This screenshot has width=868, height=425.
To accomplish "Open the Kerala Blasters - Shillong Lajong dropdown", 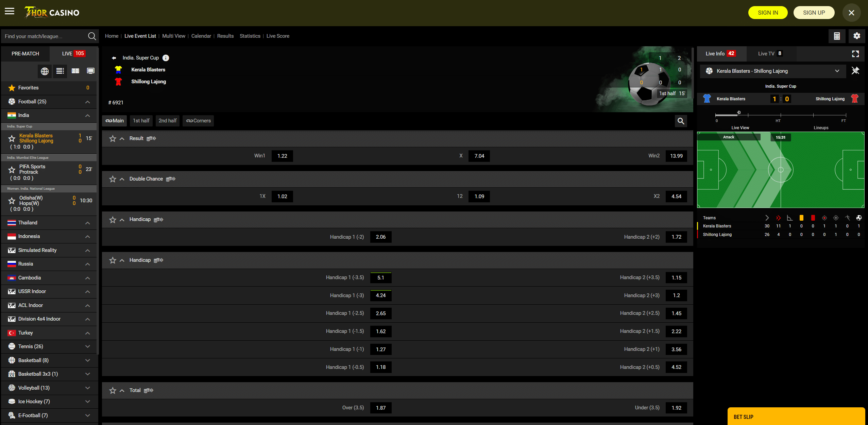I will click(772, 71).
